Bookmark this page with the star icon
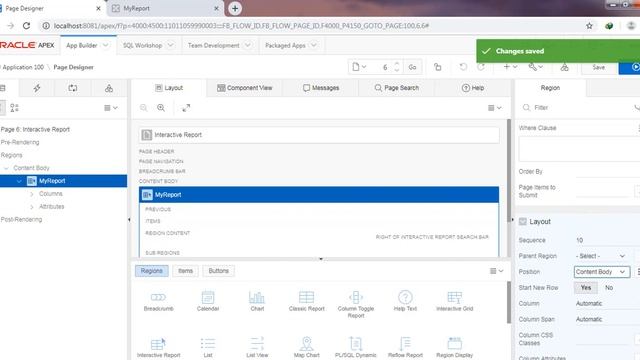The image size is (640, 360). coord(589,26)
